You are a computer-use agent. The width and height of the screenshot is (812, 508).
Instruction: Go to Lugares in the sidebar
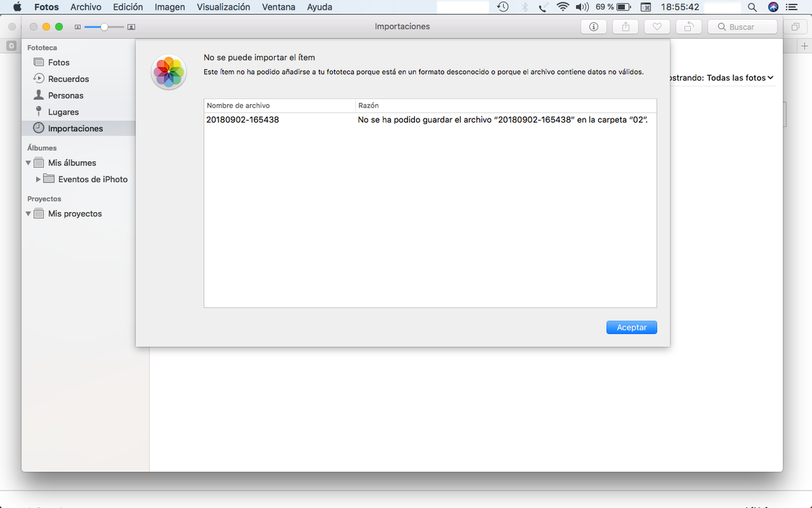63,112
